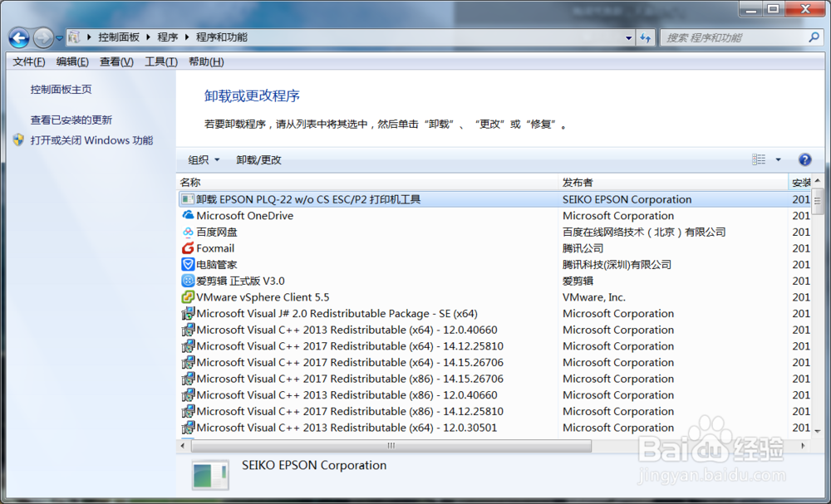The height and width of the screenshot is (504, 831).
Task: Click the Forward navigation arrow button
Action: [x=43, y=37]
